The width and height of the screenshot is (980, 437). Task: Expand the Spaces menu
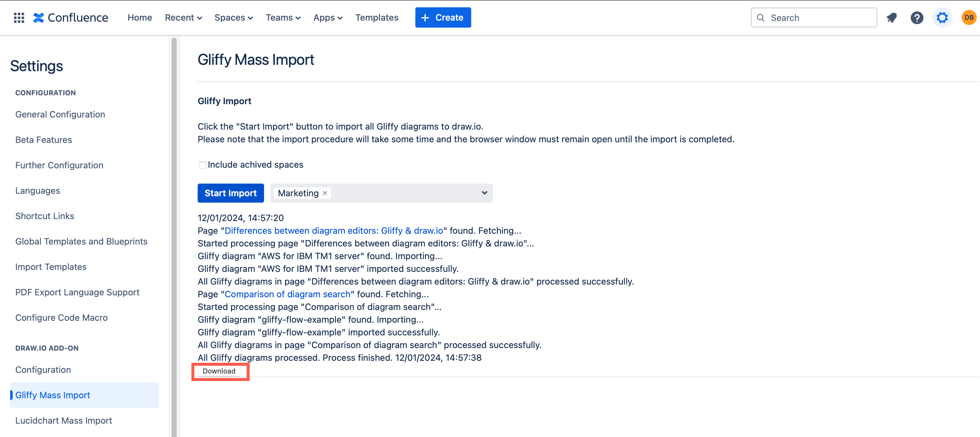click(x=234, y=17)
